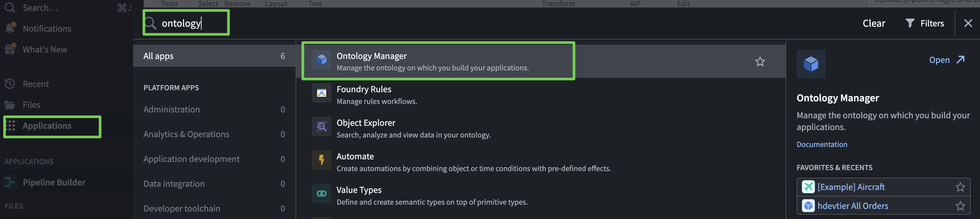980x219 pixels.
Task: Open the Filters options
Action: [925, 23]
